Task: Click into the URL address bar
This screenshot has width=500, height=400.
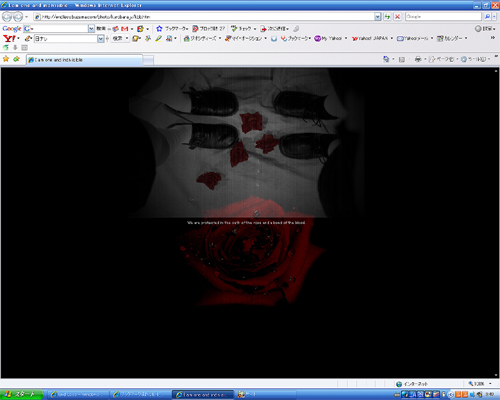Action: [x=203, y=17]
